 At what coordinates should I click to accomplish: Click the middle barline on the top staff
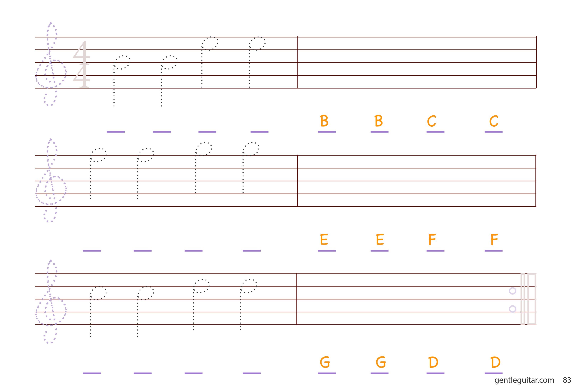pyautogui.click(x=298, y=62)
